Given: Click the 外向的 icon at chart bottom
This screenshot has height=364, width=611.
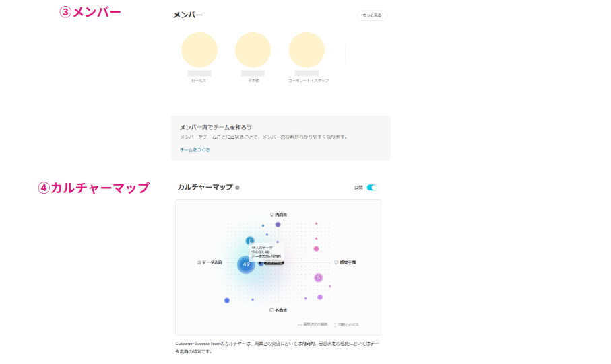Looking at the screenshot, I should 271,310.
